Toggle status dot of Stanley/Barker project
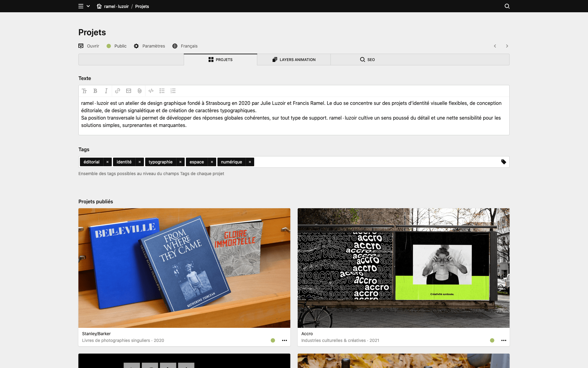Viewport: 588px width, 368px height. coord(273,340)
